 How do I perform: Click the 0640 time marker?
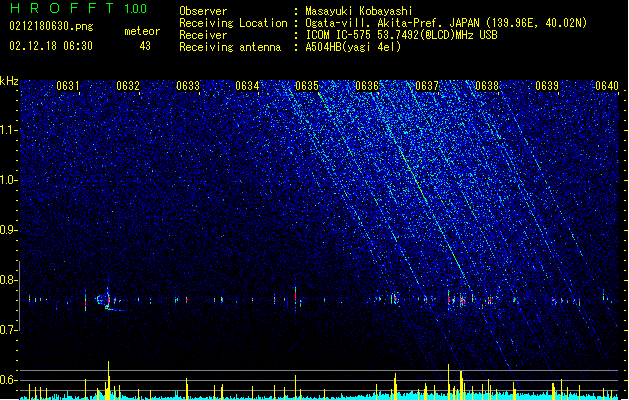[x=607, y=86]
